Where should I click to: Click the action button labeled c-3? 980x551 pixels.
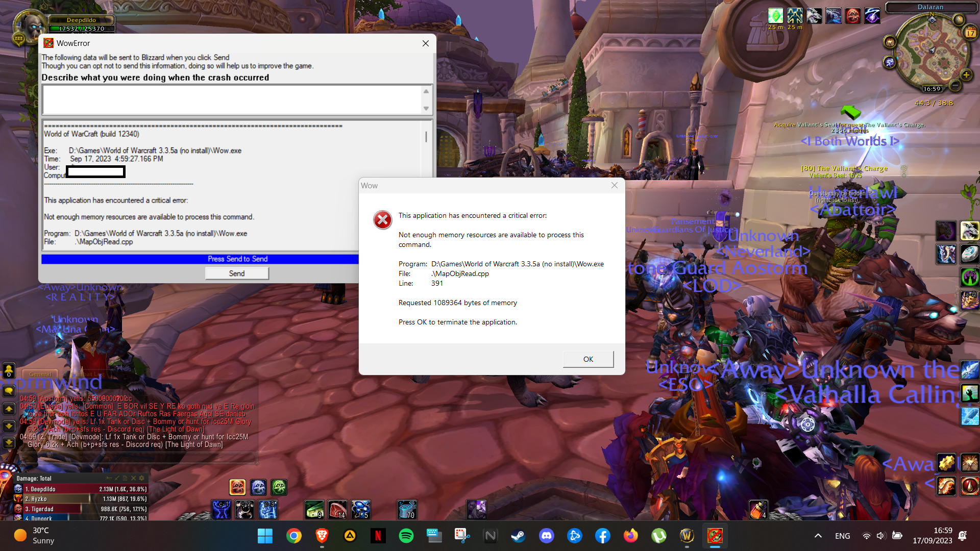(268, 510)
